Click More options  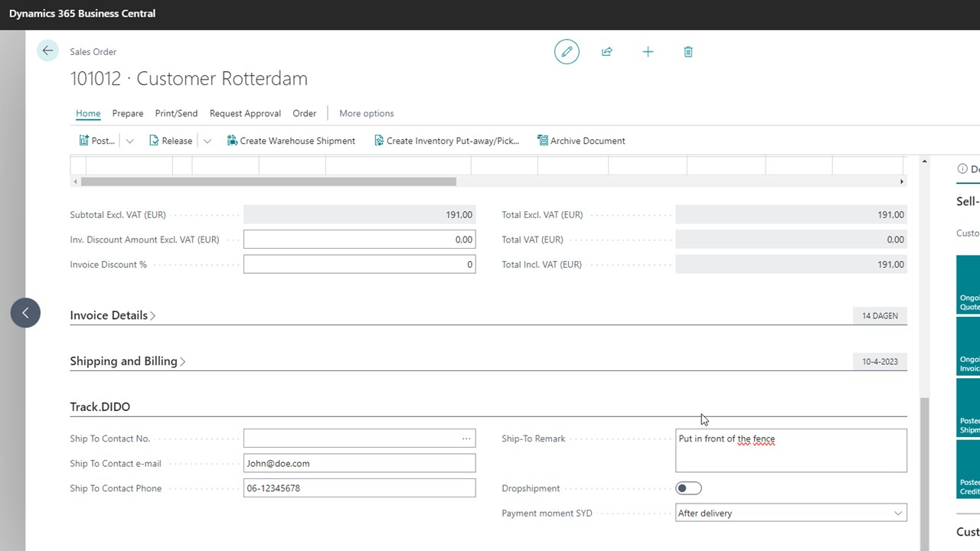click(x=366, y=113)
